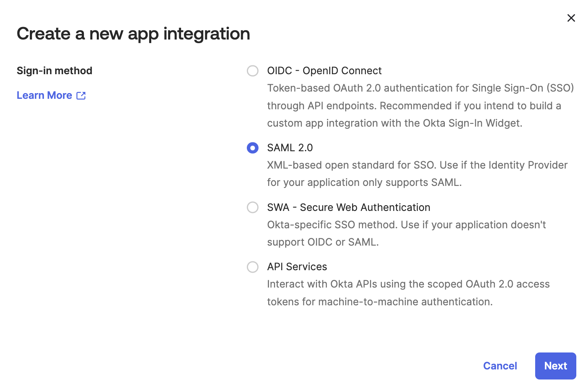Click the SAML 2.0 label text
The image size is (588, 392).
[290, 148]
